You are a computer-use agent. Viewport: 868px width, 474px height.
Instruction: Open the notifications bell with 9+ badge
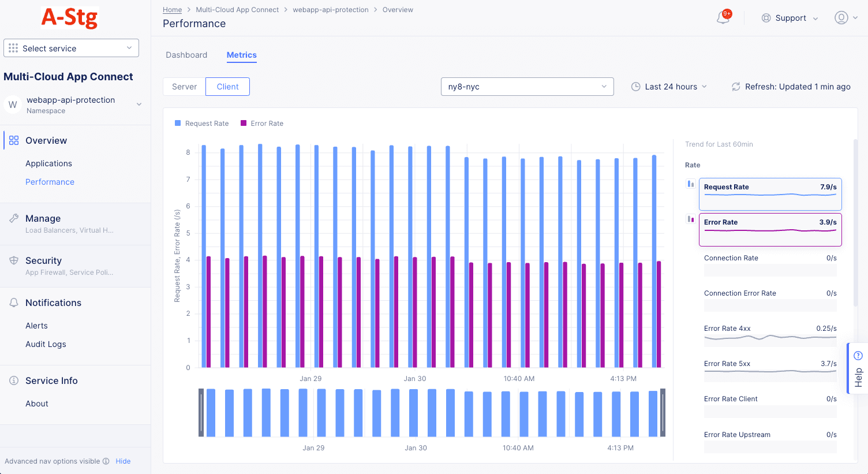pyautogui.click(x=723, y=18)
